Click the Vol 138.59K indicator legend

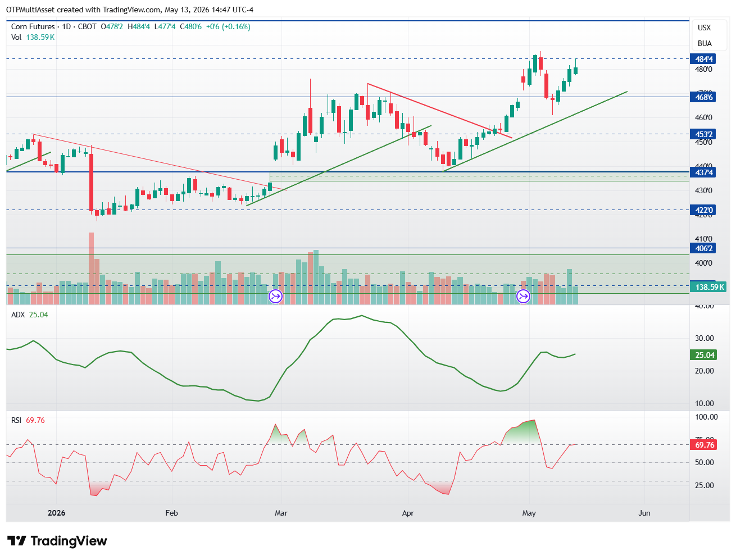[x=33, y=37]
